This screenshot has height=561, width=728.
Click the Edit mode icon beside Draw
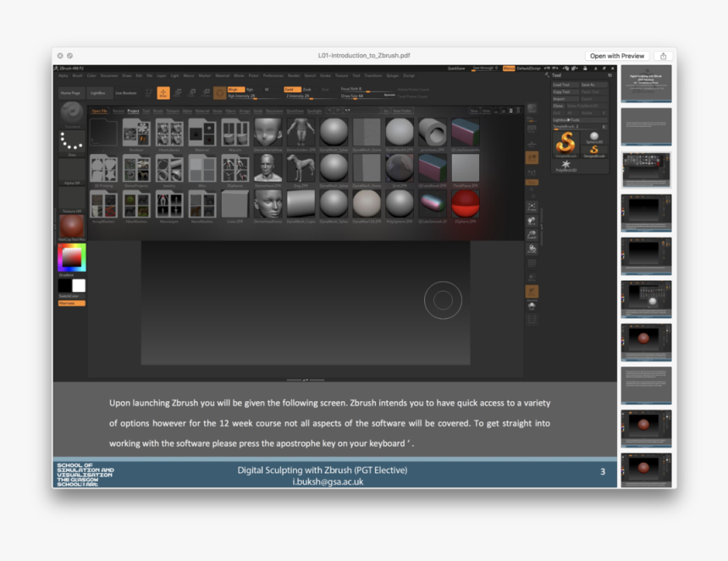pos(149,93)
